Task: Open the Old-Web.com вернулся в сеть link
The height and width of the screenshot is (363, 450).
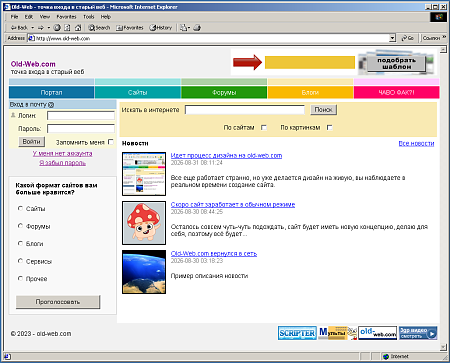Action: coord(214,253)
